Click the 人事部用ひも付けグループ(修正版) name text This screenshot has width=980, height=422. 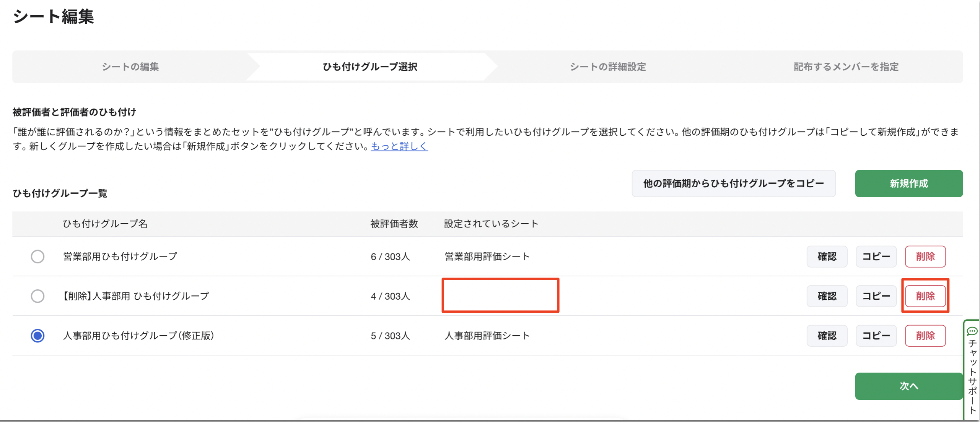tap(138, 336)
